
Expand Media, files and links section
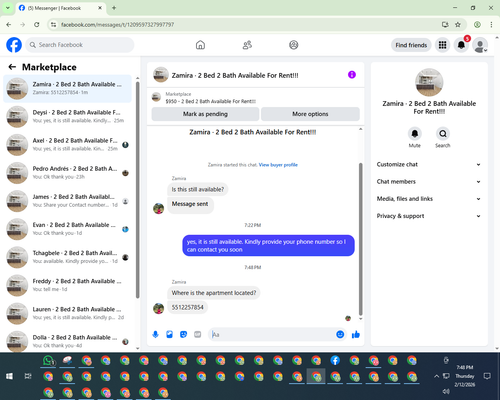pyautogui.click(x=429, y=199)
